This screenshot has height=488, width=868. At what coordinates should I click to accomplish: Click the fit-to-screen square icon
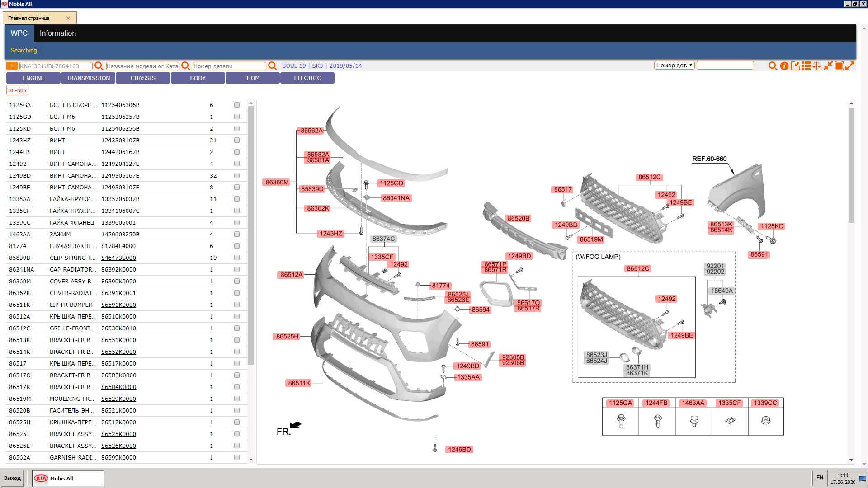coord(839,66)
